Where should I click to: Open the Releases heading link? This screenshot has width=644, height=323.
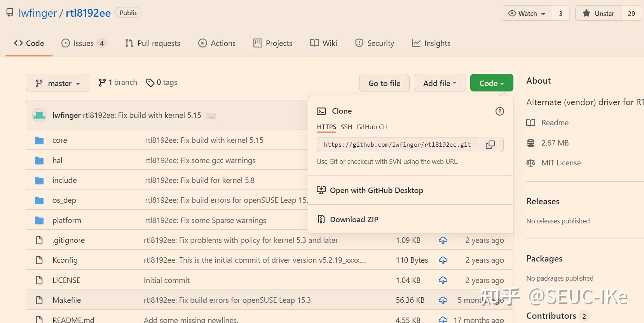tap(543, 201)
